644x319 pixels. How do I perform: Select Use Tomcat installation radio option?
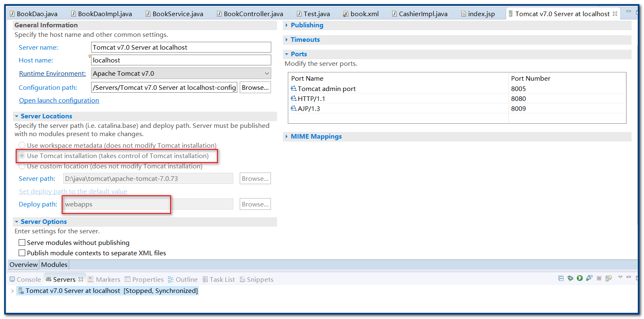tap(22, 156)
